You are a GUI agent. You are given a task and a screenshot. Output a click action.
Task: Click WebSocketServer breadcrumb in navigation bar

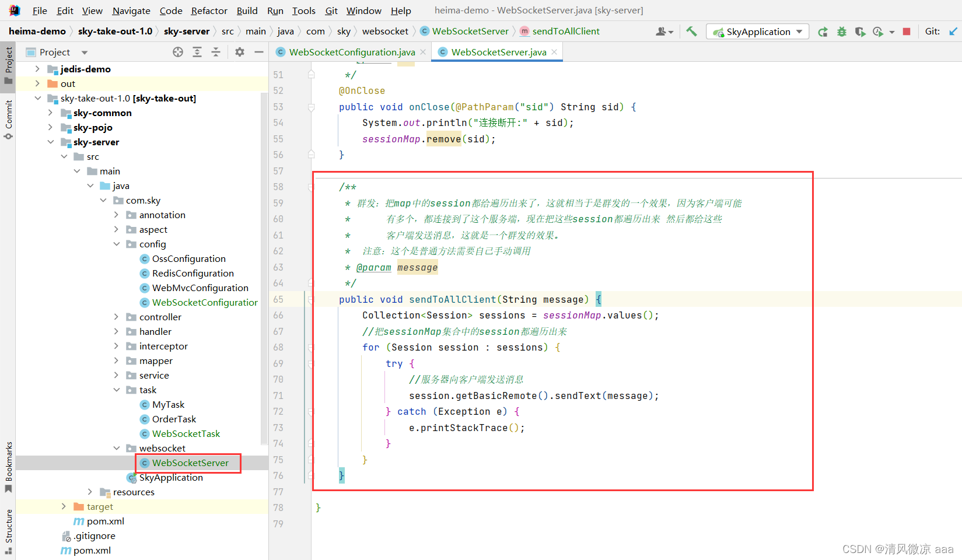(x=464, y=32)
